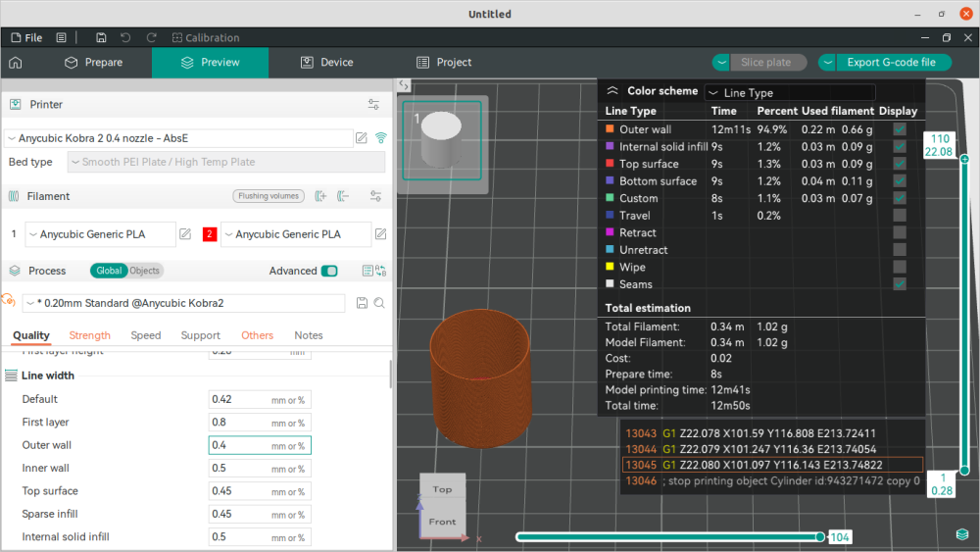Save the process preset icon
Image resolution: width=980 pixels, height=552 pixels.
click(x=362, y=303)
